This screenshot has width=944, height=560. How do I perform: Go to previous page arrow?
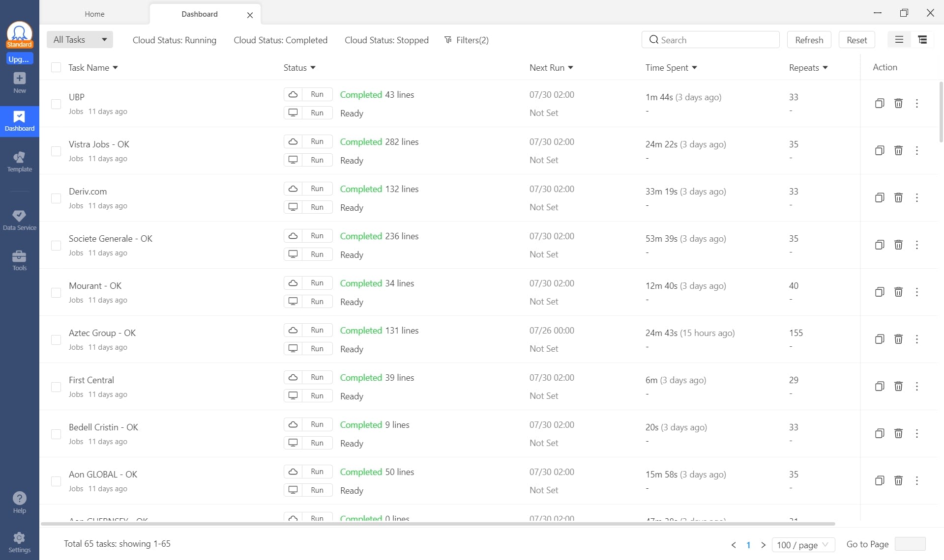pos(734,545)
